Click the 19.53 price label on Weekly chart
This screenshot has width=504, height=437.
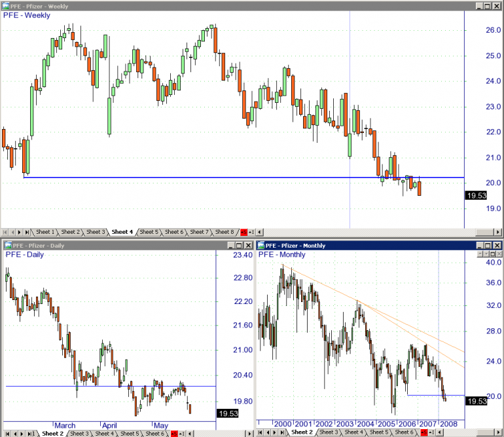click(477, 195)
